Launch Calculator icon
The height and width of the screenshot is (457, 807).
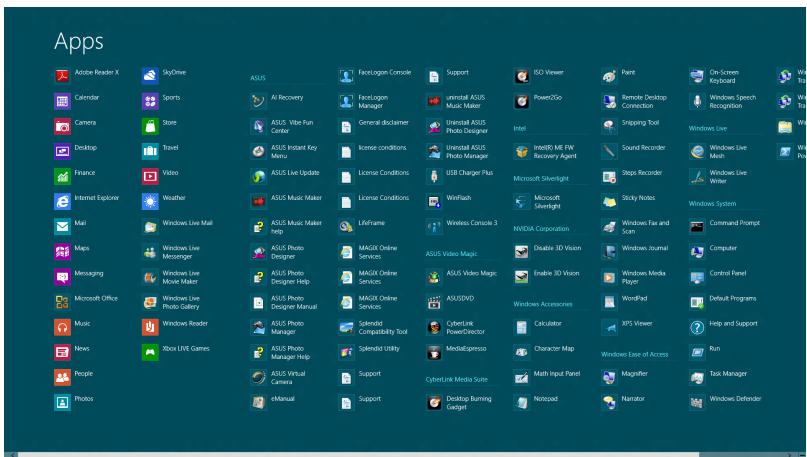[x=521, y=327]
